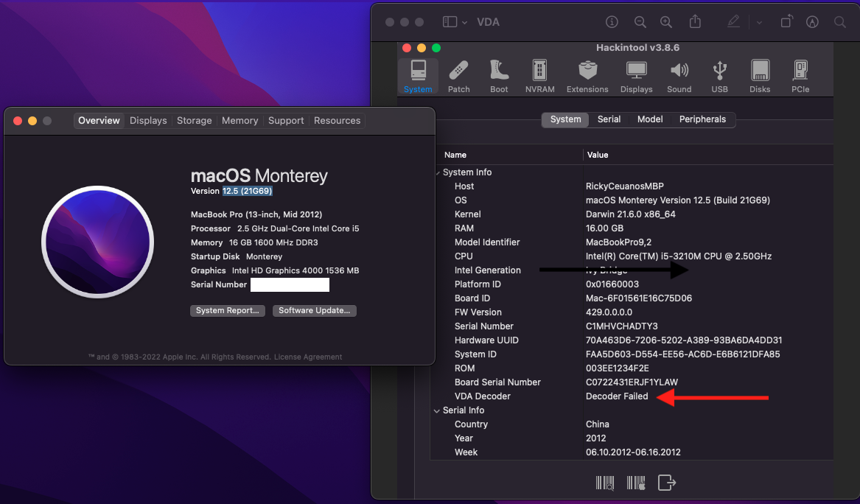Switch to the Serial tab
860x504 pixels.
pyautogui.click(x=609, y=119)
